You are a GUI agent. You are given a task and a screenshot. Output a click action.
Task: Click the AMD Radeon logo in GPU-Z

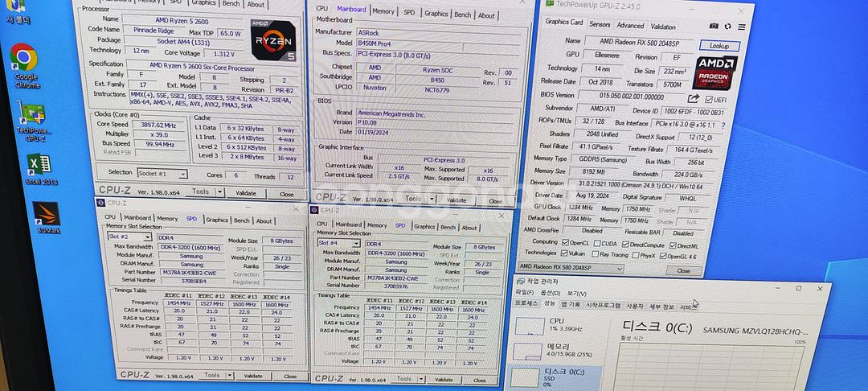(714, 72)
